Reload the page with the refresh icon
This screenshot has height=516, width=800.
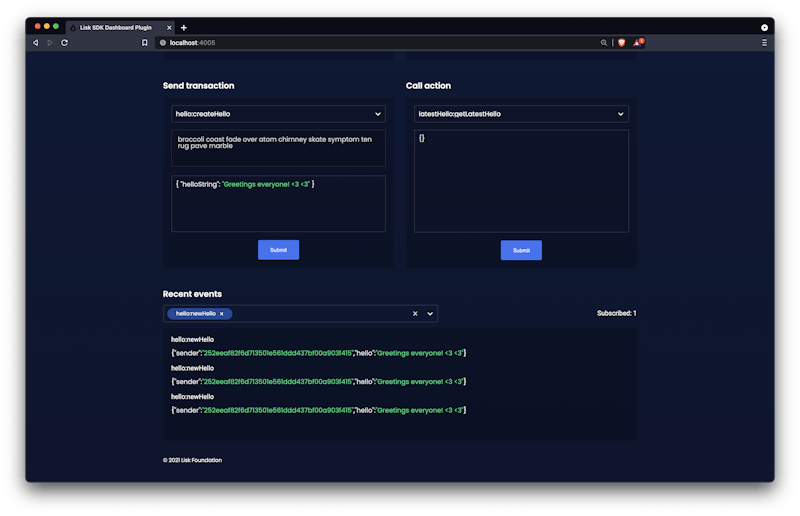[64, 43]
